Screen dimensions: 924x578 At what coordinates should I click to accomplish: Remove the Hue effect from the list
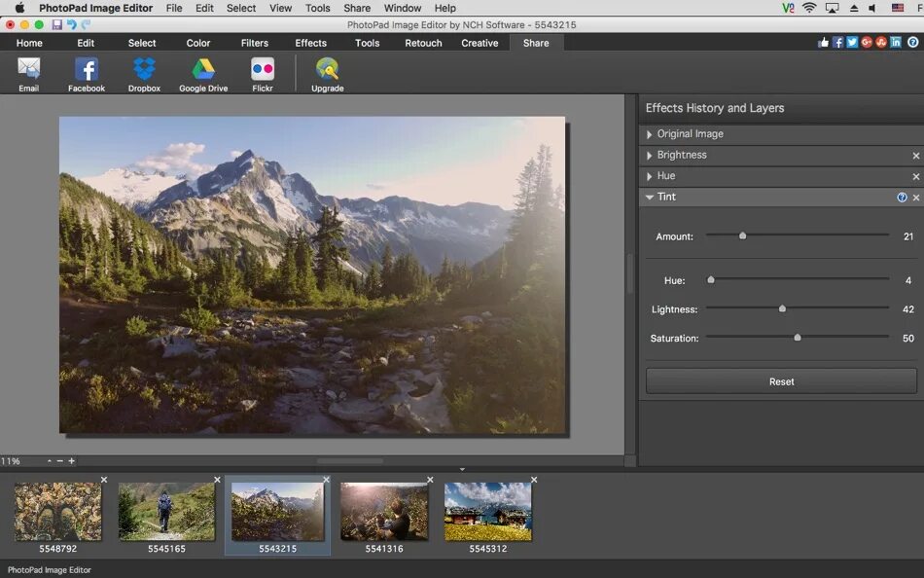point(915,176)
